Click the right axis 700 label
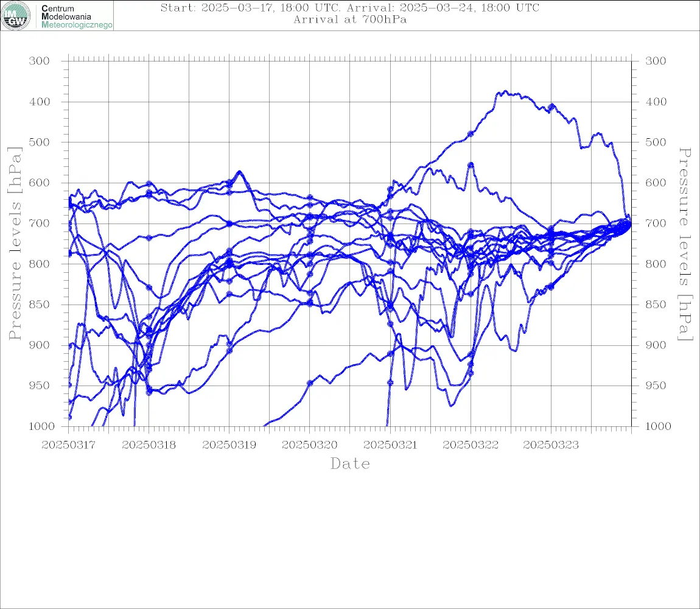 (x=656, y=223)
